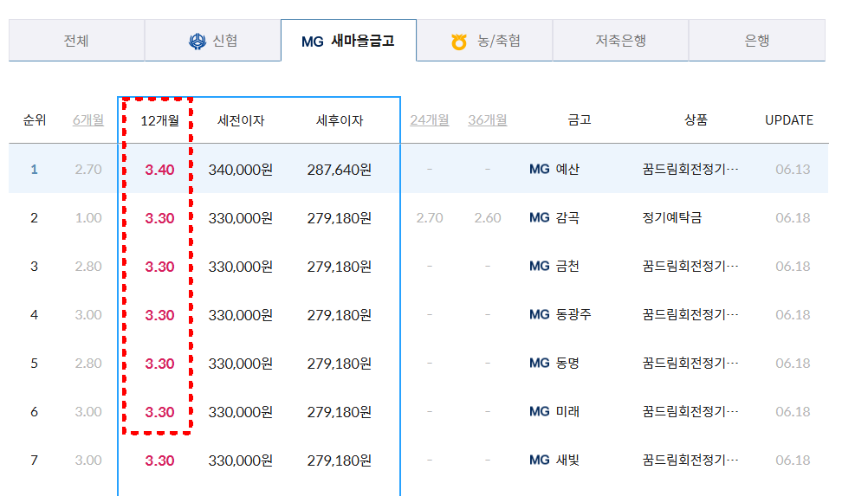Viewport: 868px width, 496px height.
Task: Click the 금고 column header
Action: click(580, 120)
